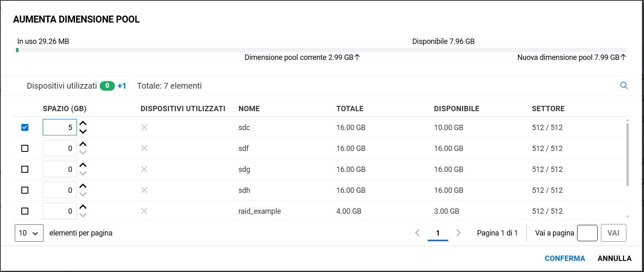Enable the sdh device checkbox
644x272 pixels.
(25, 190)
